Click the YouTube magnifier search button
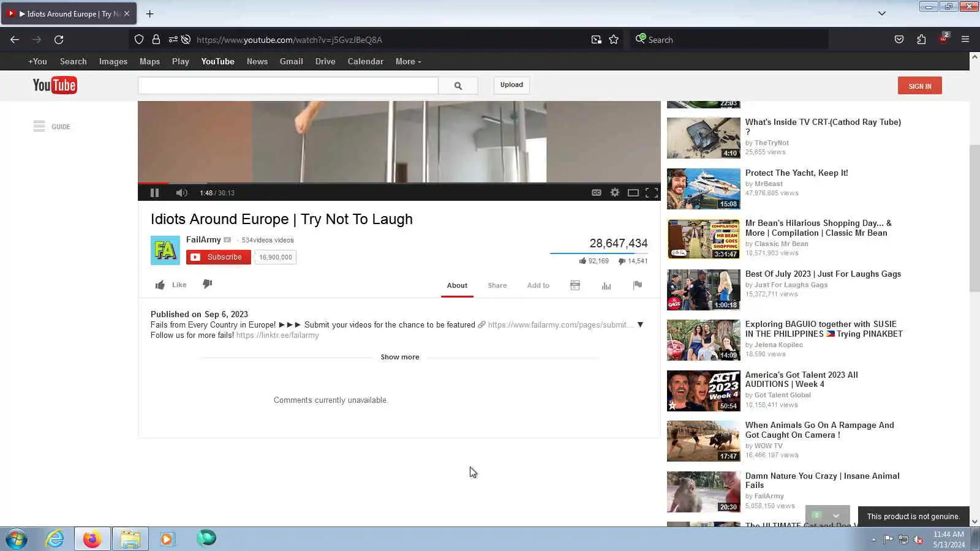The height and width of the screenshot is (551, 980). point(458,86)
